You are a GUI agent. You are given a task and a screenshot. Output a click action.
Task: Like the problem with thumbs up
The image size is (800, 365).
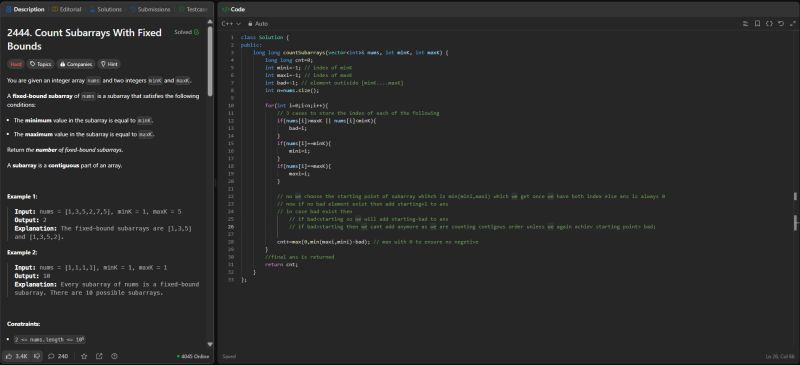coord(16,356)
